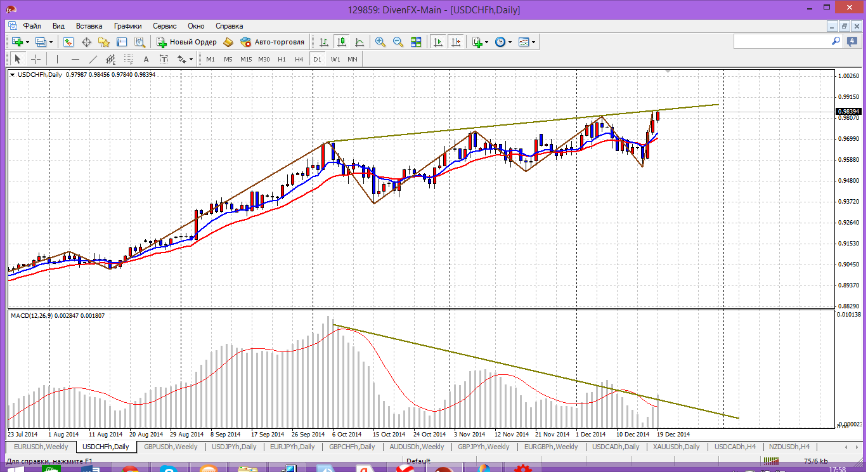Expand the indicators list dropdown
The width and height of the screenshot is (868, 472).
(x=486, y=42)
